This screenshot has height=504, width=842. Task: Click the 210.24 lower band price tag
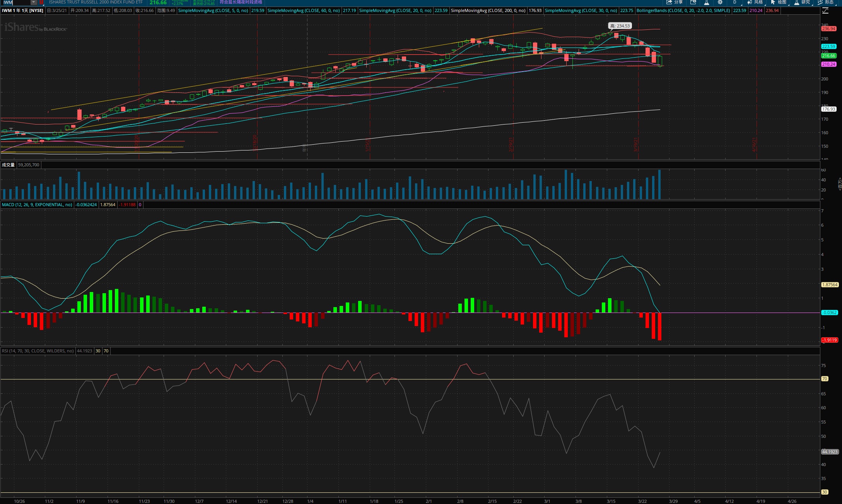click(x=828, y=64)
